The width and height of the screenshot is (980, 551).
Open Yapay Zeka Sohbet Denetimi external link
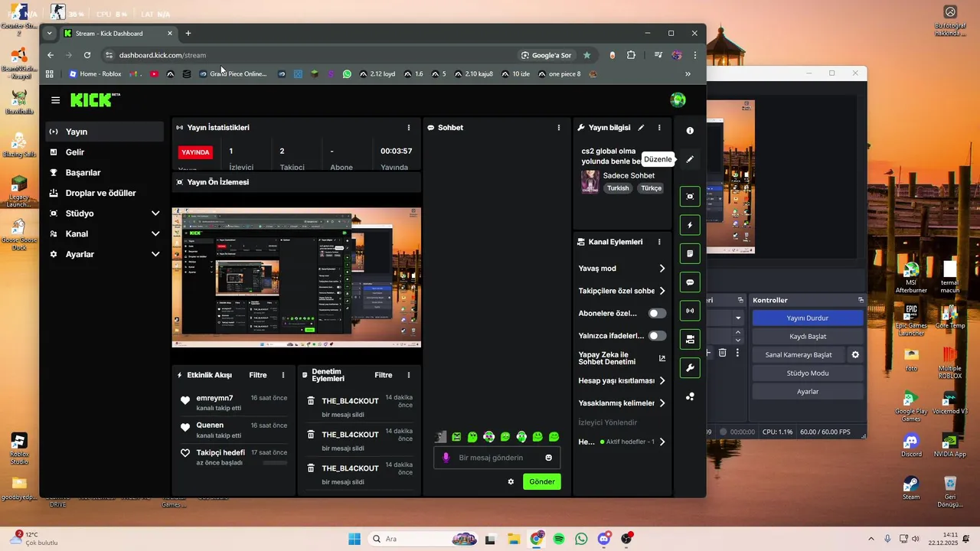tap(662, 358)
